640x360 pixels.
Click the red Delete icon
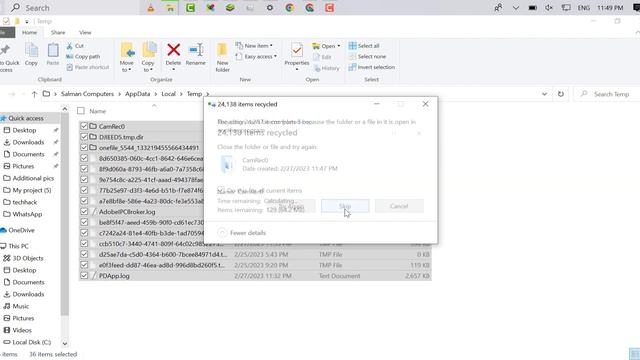click(173, 50)
